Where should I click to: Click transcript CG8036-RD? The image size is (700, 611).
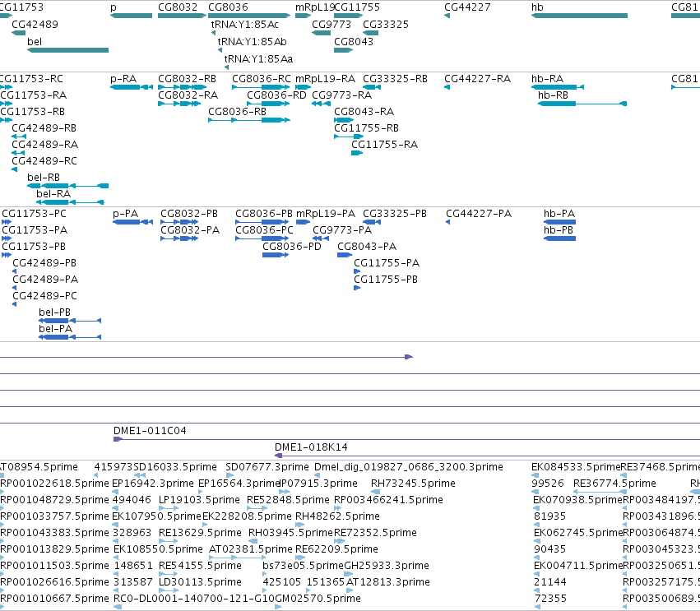click(276, 95)
